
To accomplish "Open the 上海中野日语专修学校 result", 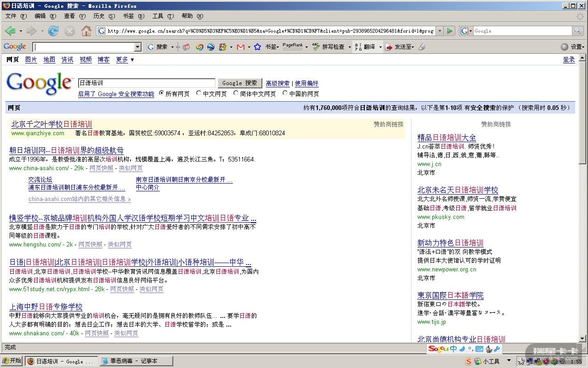I will [46, 307].
